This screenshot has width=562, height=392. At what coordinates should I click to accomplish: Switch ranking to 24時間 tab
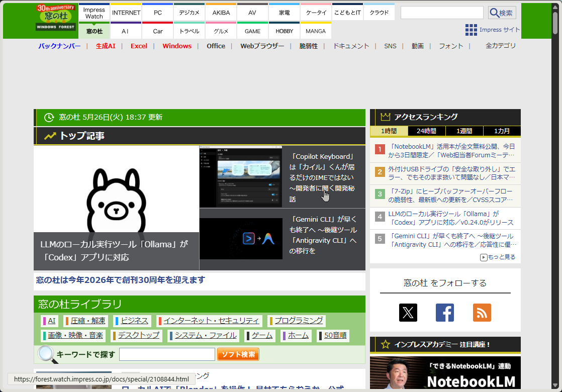pyautogui.click(x=426, y=131)
